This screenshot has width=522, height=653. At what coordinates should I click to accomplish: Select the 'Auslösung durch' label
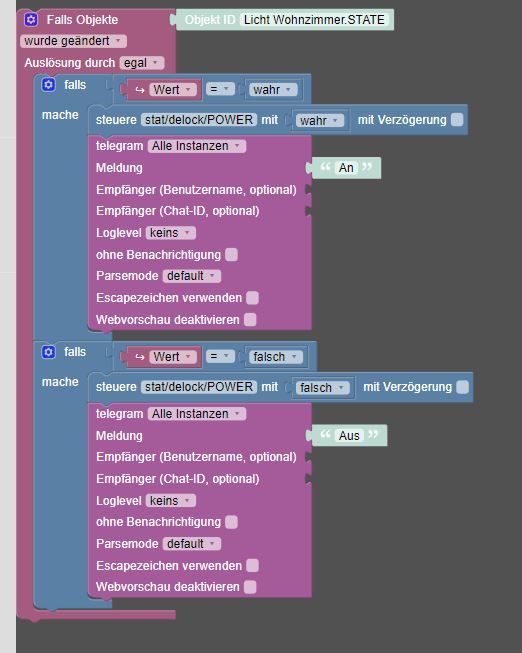click(x=70, y=63)
